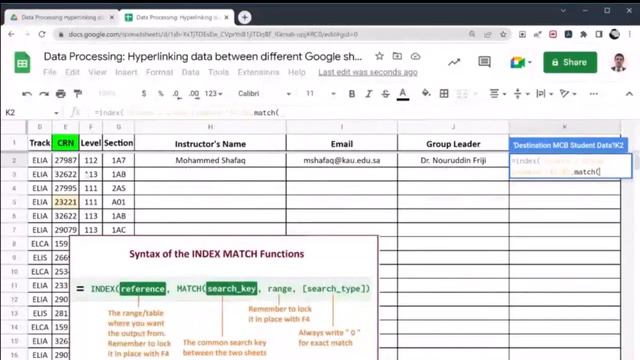Open the Help menu
The image size is (640, 360).
[x=296, y=72]
